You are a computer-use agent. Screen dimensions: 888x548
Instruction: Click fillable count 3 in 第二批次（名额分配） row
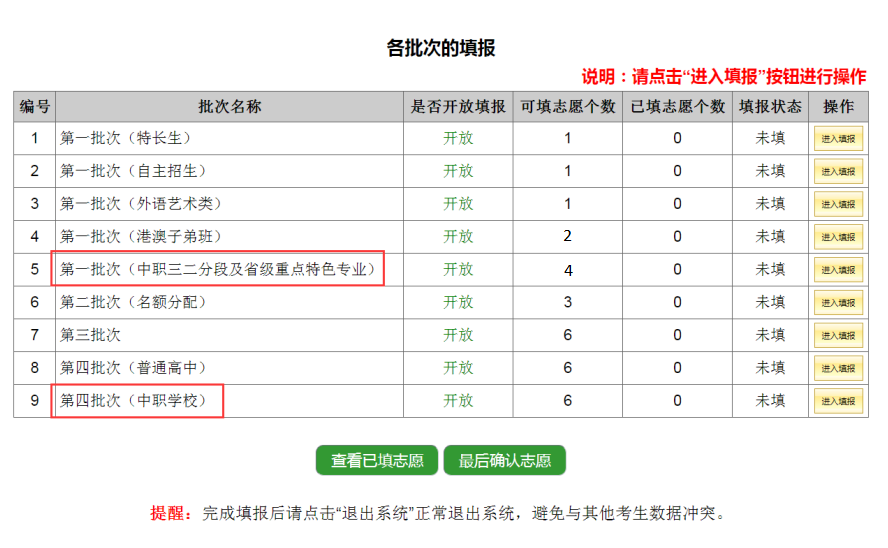[568, 302]
